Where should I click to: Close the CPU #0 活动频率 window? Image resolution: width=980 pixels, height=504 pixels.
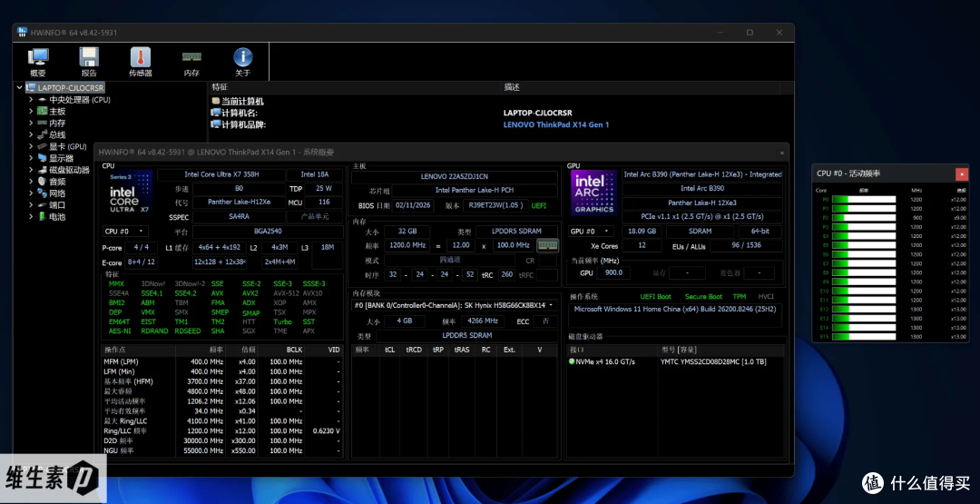pyautogui.click(x=962, y=173)
